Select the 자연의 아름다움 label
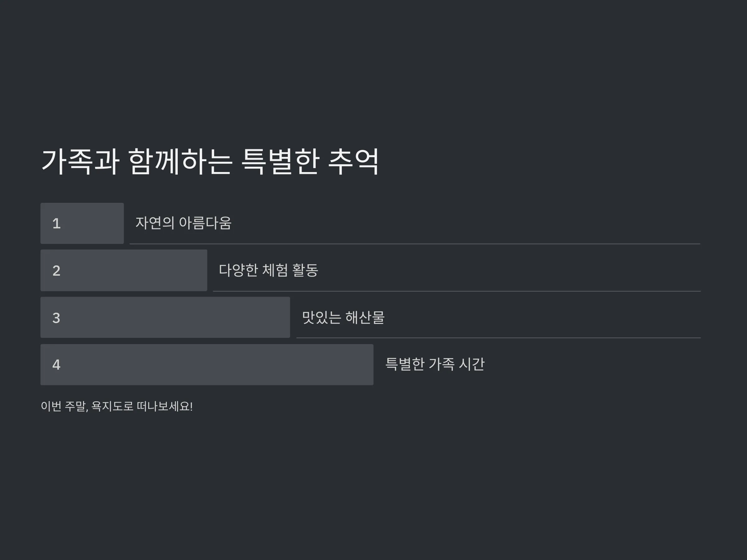 (183, 223)
